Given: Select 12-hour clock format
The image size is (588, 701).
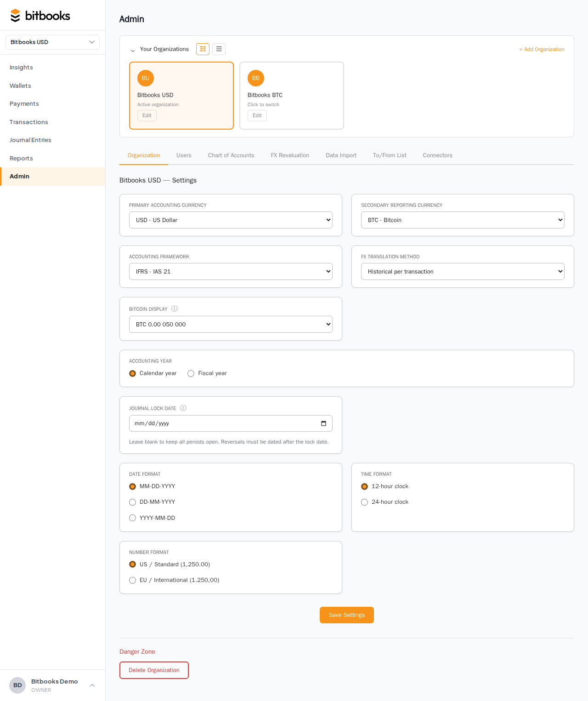Looking at the screenshot, I should [364, 486].
